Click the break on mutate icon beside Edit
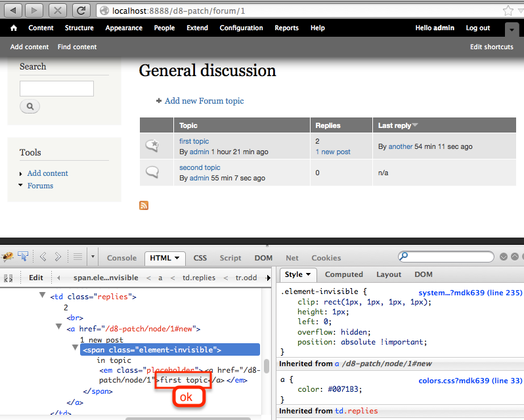 9,278
